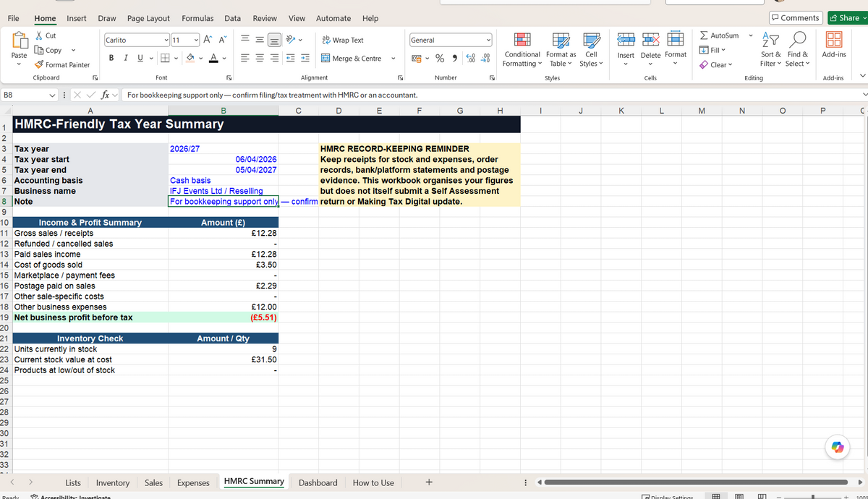Switch to the Dashboard sheet tab
This screenshot has width=868, height=499.
point(318,482)
